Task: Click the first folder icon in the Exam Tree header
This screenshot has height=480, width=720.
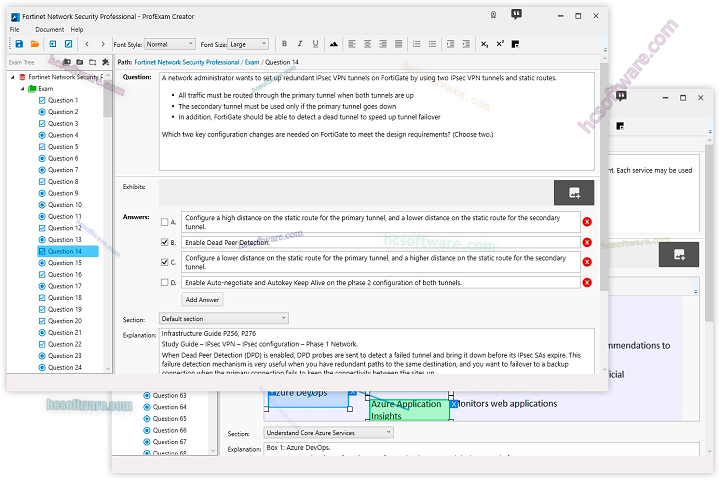Action: click(x=67, y=62)
